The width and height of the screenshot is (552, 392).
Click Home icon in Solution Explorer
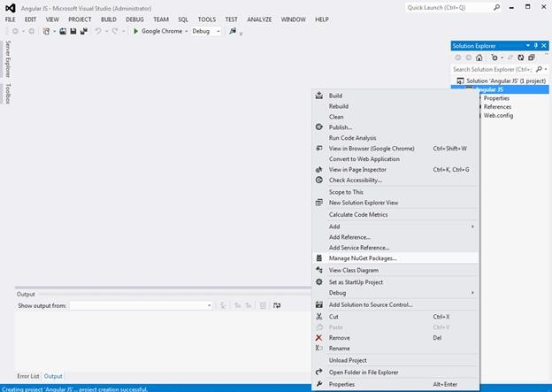coord(479,58)
